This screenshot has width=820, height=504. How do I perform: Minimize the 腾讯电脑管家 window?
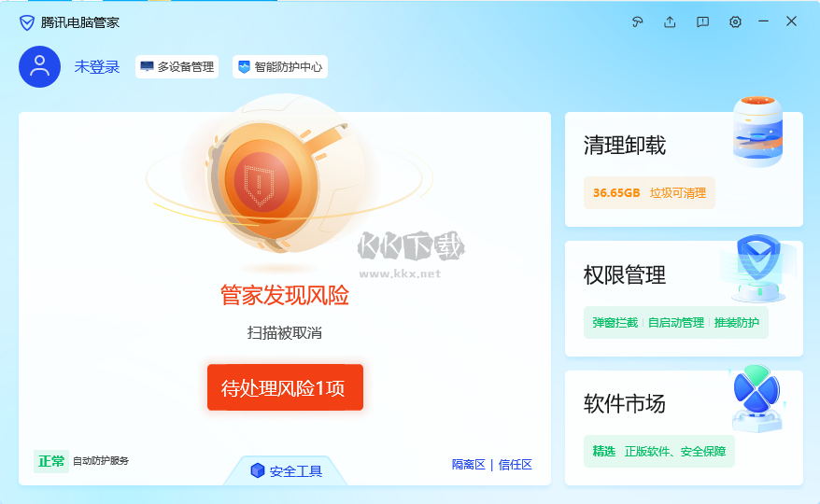click(764, 21)
